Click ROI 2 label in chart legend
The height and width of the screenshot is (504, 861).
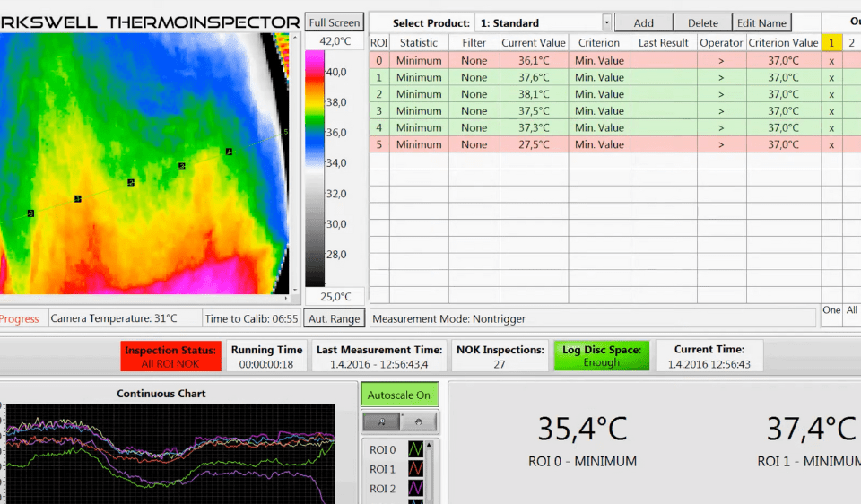[x=382, y=489]
